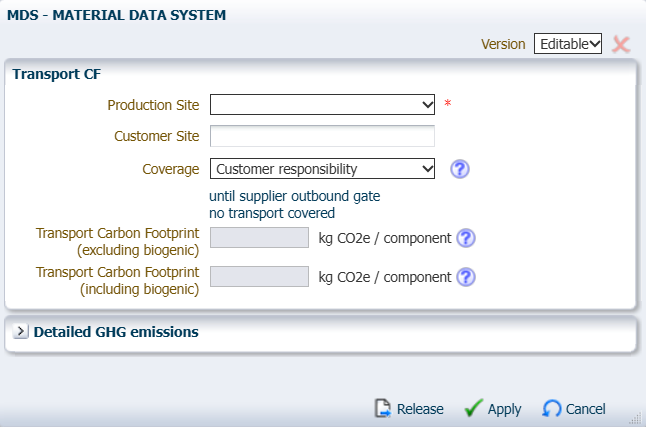Click the help icon next to Coverage
Image resolution: width=646 pixels, height=427 pixels.
(460, 169)
